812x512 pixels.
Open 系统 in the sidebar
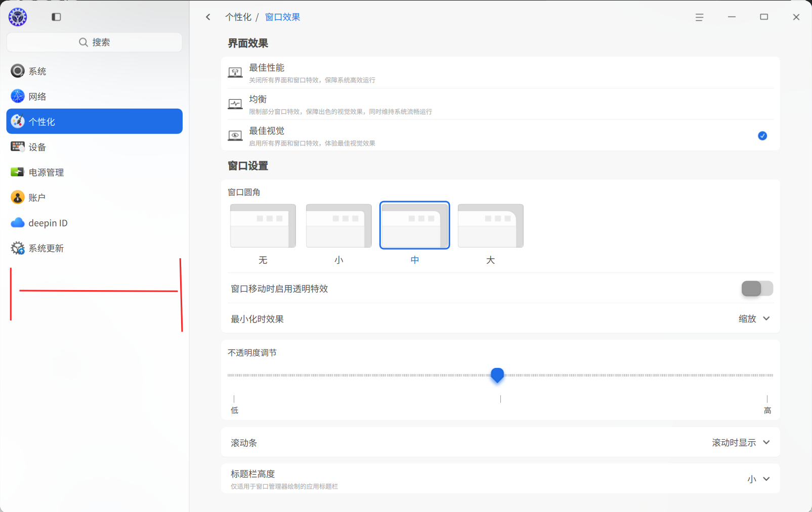[x=94, y=71]
